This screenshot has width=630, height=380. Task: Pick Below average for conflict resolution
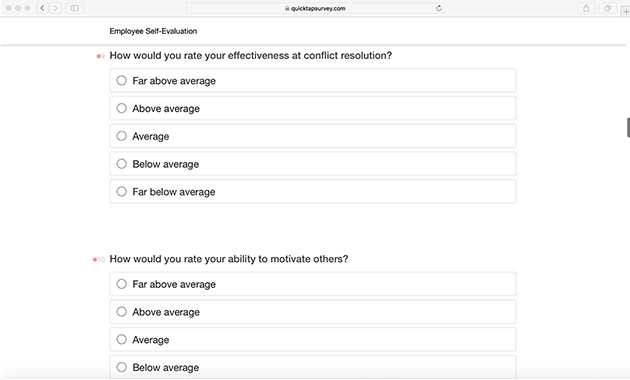pyautogui.click(x=313, y=164)
